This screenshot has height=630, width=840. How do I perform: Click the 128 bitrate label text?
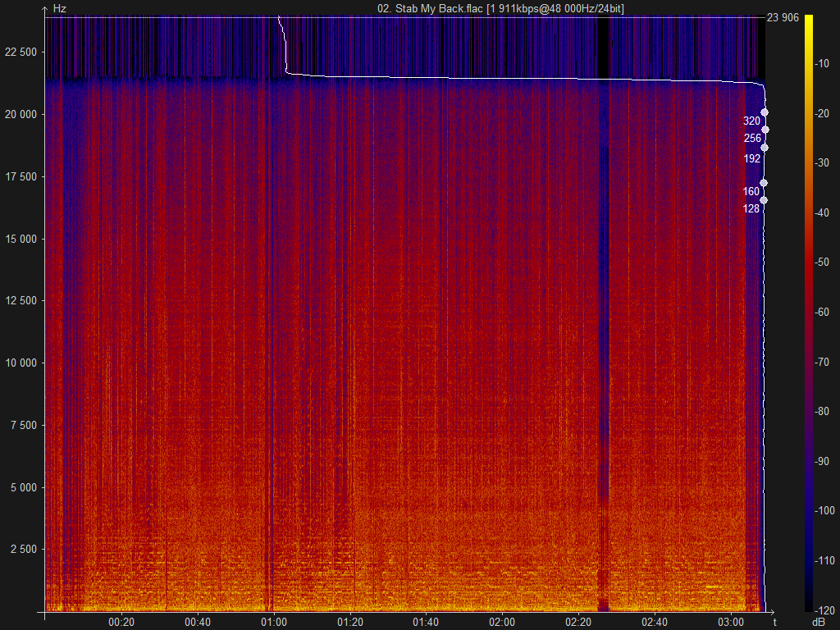coord(751,209)
